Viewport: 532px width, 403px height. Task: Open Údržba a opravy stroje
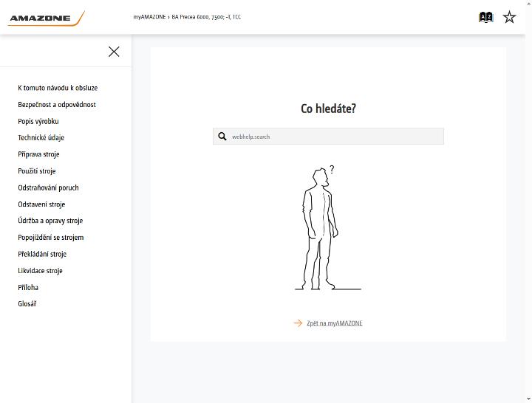pos(50,221)
